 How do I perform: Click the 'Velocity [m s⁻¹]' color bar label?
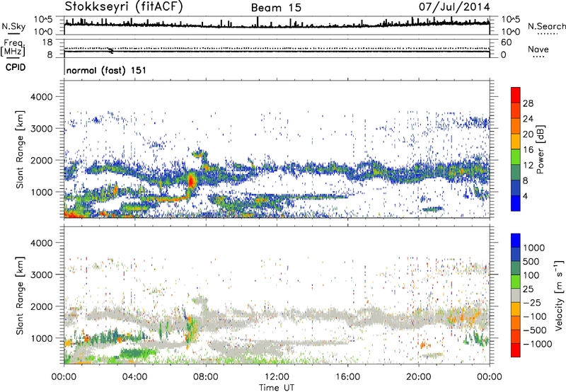tap(559, 295)
